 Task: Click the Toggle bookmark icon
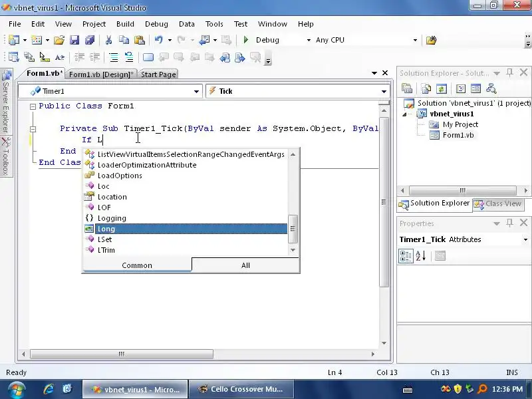(x=148, y=57)
